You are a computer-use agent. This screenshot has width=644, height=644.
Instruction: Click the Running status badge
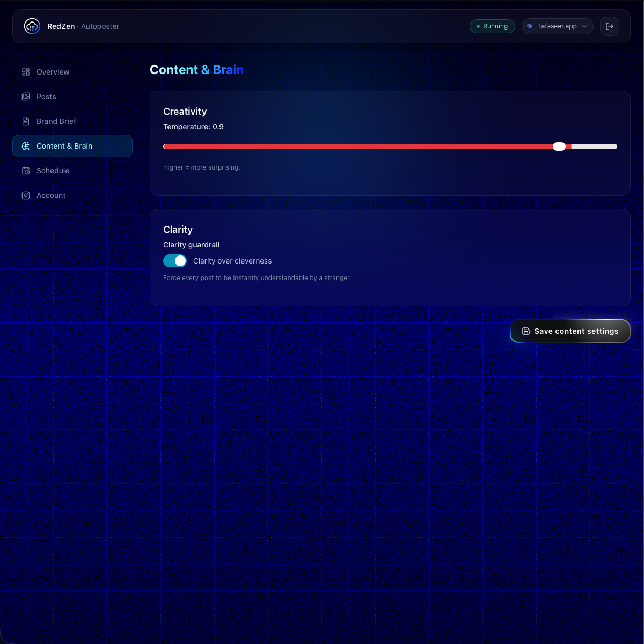coord(492,26)
